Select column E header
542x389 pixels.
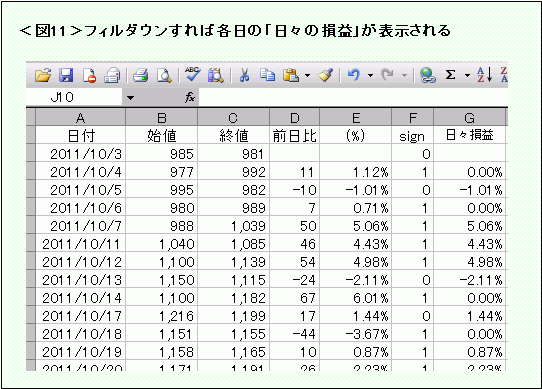[x=356, y=118]
